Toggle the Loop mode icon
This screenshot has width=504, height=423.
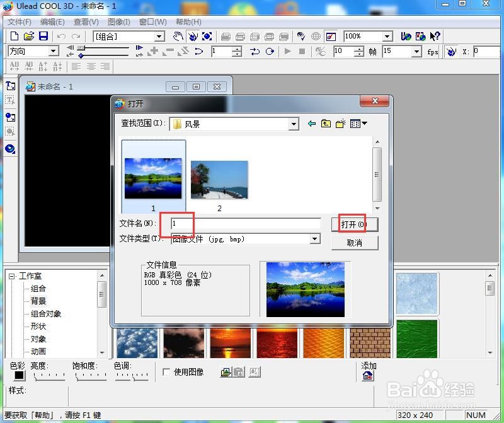pos(270,51)
